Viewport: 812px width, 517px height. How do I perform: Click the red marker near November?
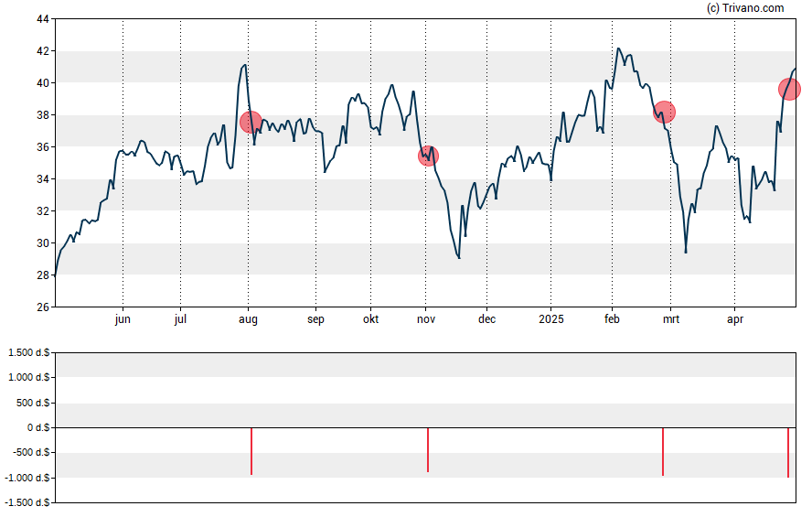[x=428, y=156]
